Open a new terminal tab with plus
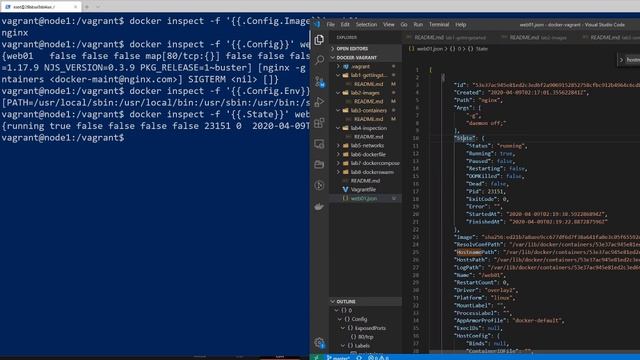Viewport: 640px width, 360px height. coord(87,7)
